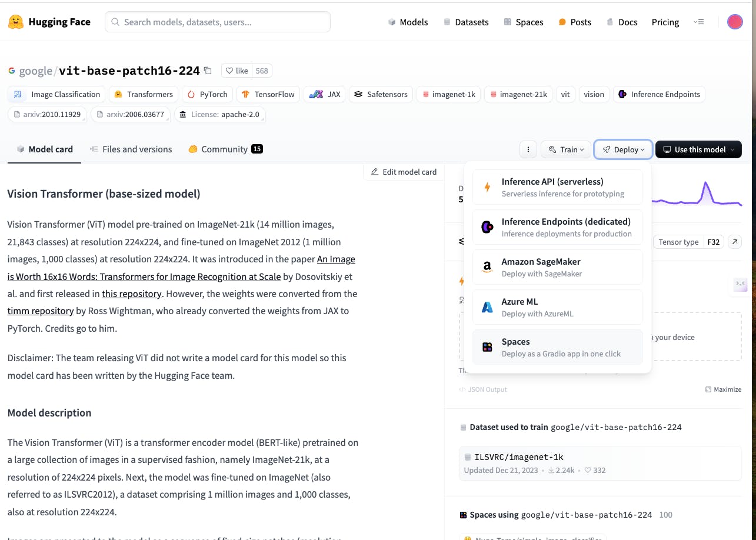This screenshot has width=756, height=540.
Task: Select Inference API (serverless) option
Action: [558, 187]
